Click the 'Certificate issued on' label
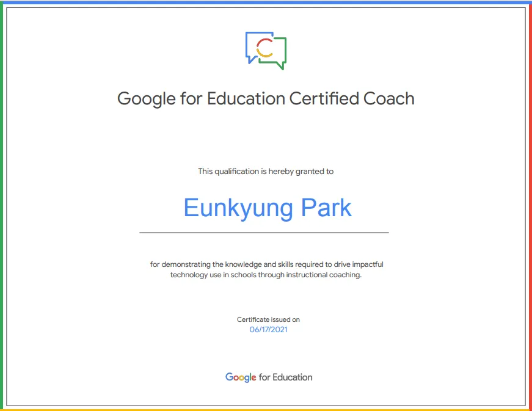The image size is (532, 411). tap(268, 319)
